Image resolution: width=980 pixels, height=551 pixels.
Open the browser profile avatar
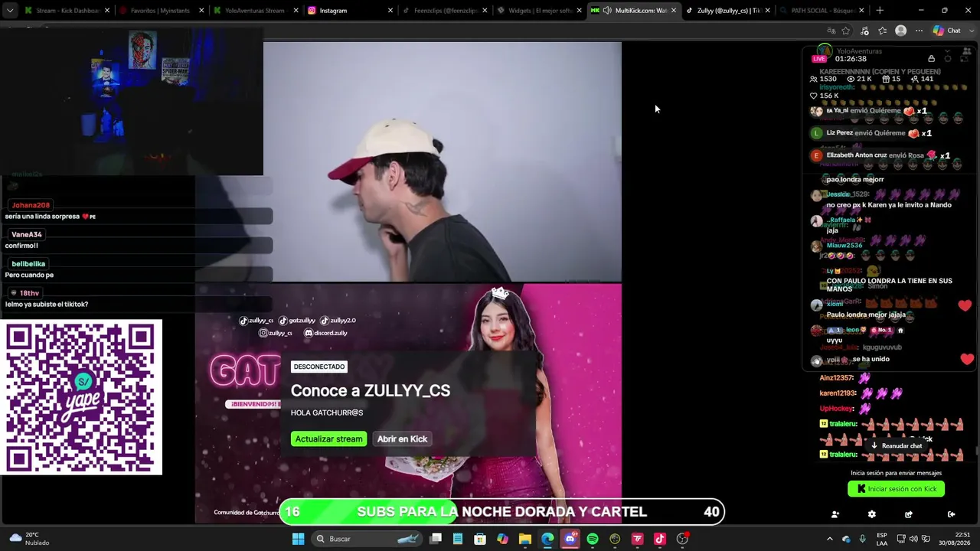pos(901,31)
